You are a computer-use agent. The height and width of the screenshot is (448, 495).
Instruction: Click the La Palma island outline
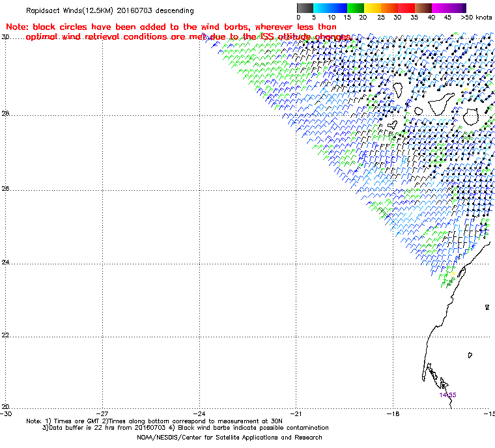tap(397, 90)
